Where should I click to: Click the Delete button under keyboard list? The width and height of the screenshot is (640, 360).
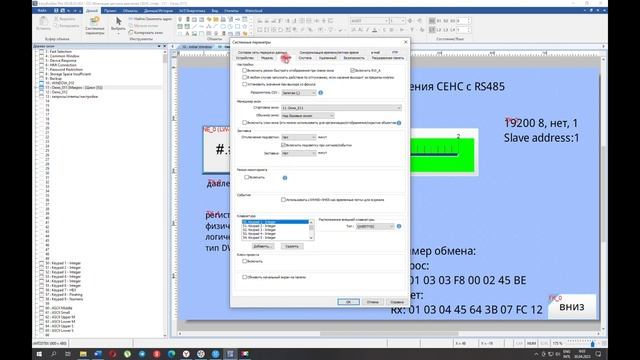[292, 246]
